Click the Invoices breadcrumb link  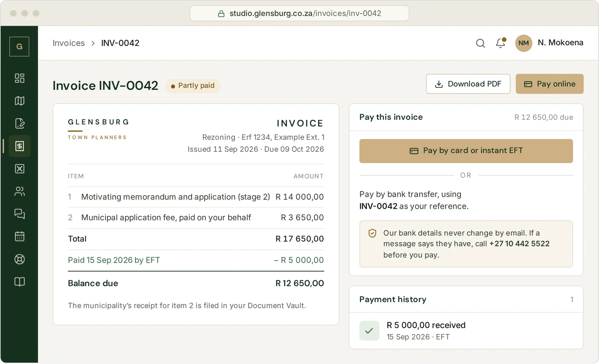pos(68,43)
